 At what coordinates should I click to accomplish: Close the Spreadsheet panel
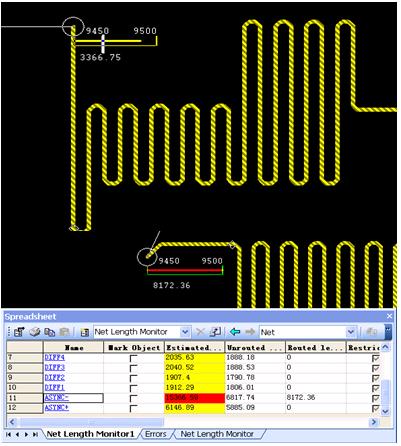[389, 316]
